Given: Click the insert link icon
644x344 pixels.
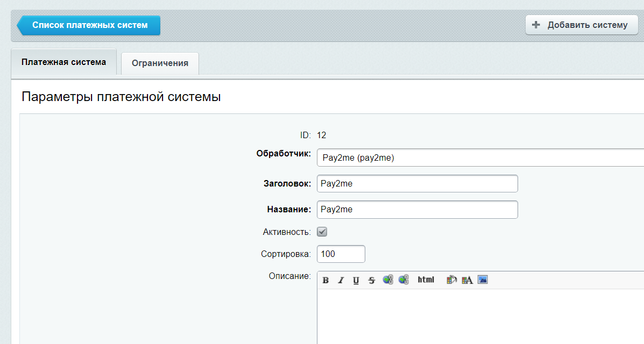Looking at the screenshot, I should coord(388,279).
